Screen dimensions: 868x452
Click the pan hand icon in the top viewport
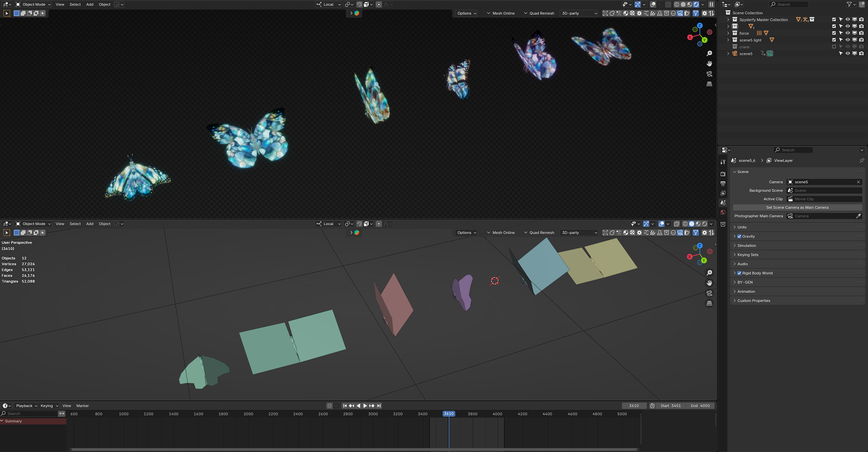[x=709, y=64]
